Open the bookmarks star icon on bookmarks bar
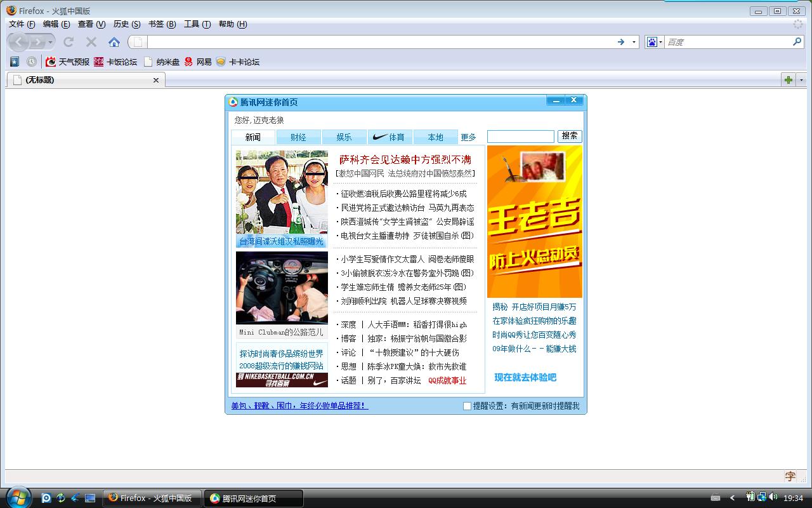The height and width of the screenshot is (508, 812). point(15,62)
